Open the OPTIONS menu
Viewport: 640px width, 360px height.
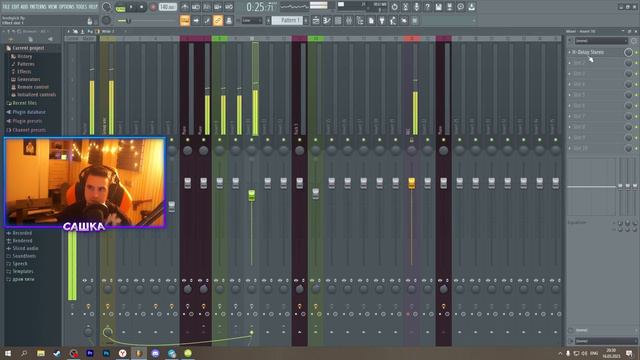pos(67,7)
